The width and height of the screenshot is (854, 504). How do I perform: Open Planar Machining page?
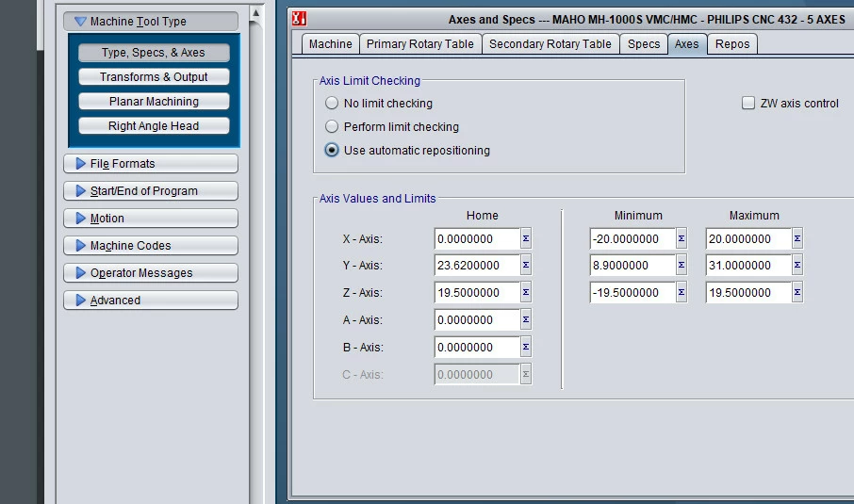click(x=154, y=101)
